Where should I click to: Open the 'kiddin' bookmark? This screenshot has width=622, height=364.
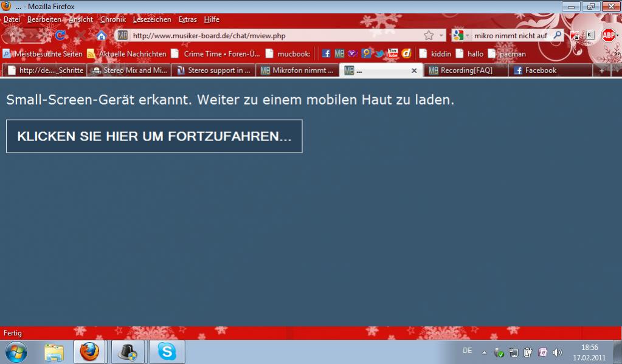click(435, 53)
